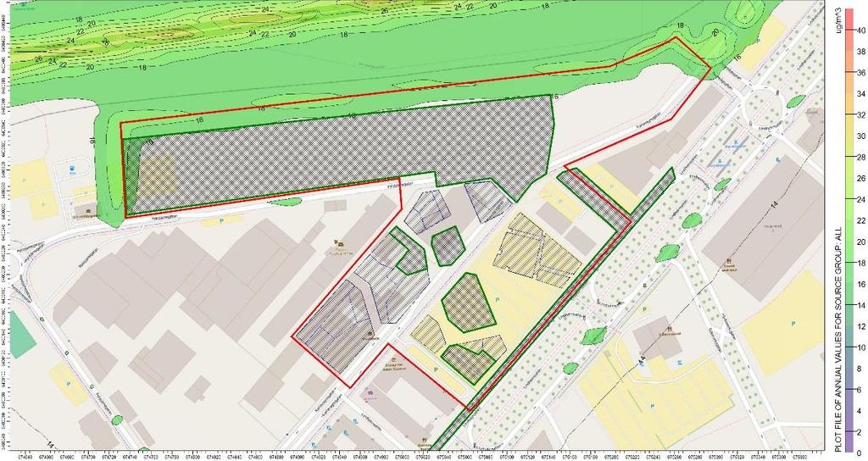This screenshot has height=461, width=868.
Task: Click the post office envelope icon
Action: click(341, 244)
